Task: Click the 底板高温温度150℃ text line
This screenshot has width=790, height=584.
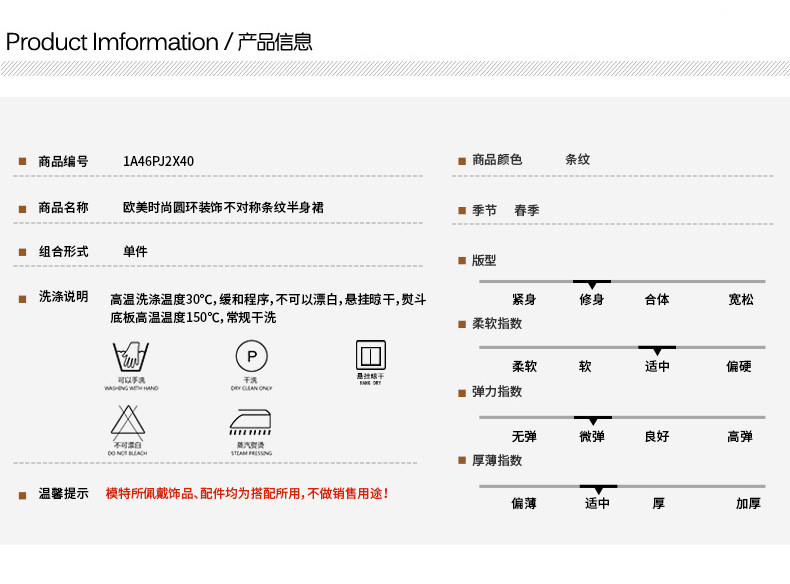Action: [193, 317]
